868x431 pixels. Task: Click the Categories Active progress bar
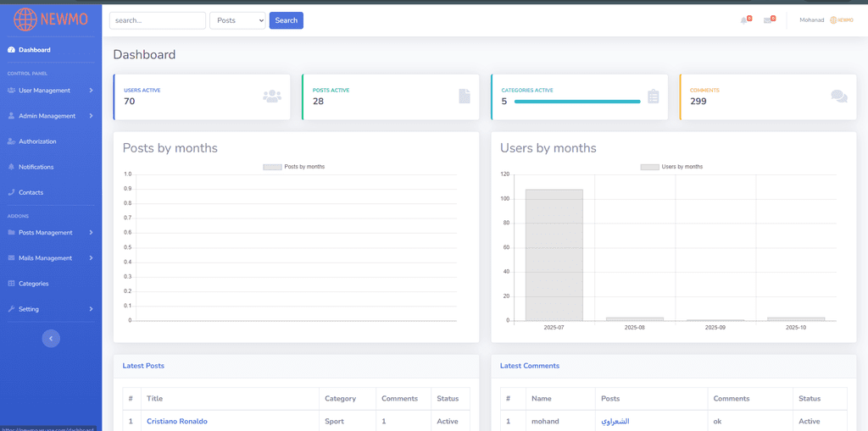tap(576, 102)
